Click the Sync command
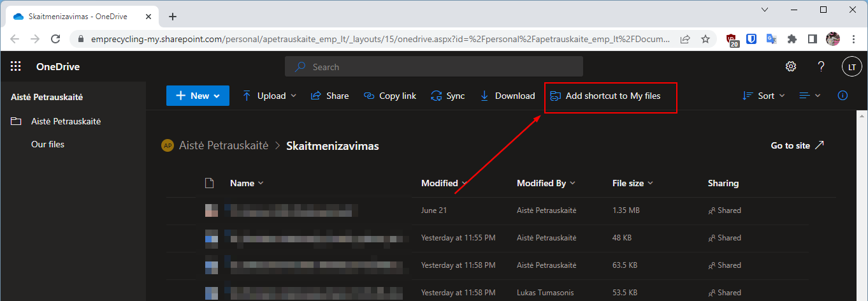Screen dimensions: 868x301 pos(448,96)
